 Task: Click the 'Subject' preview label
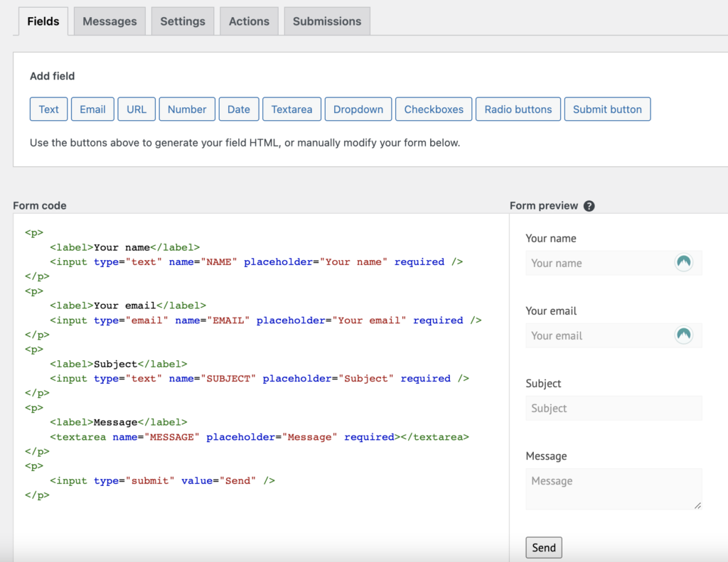(x=543, y=384)
